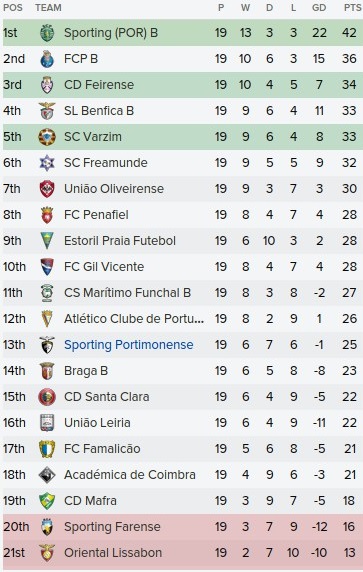Sort by the POS column header
This screenshot has height=572, width=363.
[x=13, y=8]
